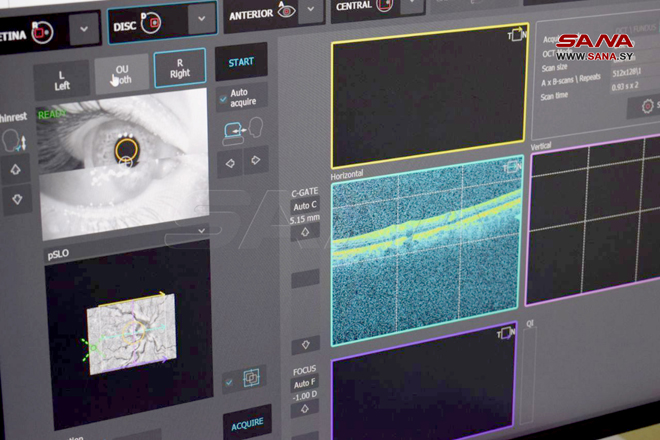Choose OU Both eyes
Image resolution: width=660 pixels, height=440 pixels.
pyautogui.click(x=122, y=74)
